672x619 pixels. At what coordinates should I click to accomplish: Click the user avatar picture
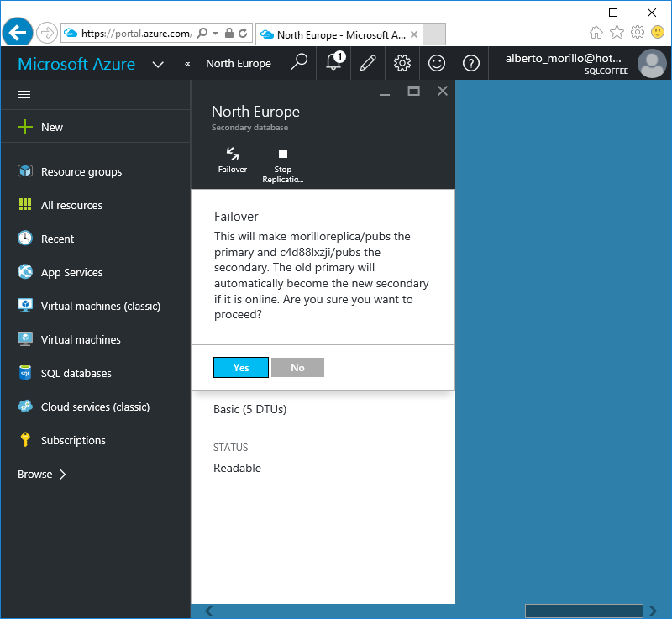coord(652,63)
